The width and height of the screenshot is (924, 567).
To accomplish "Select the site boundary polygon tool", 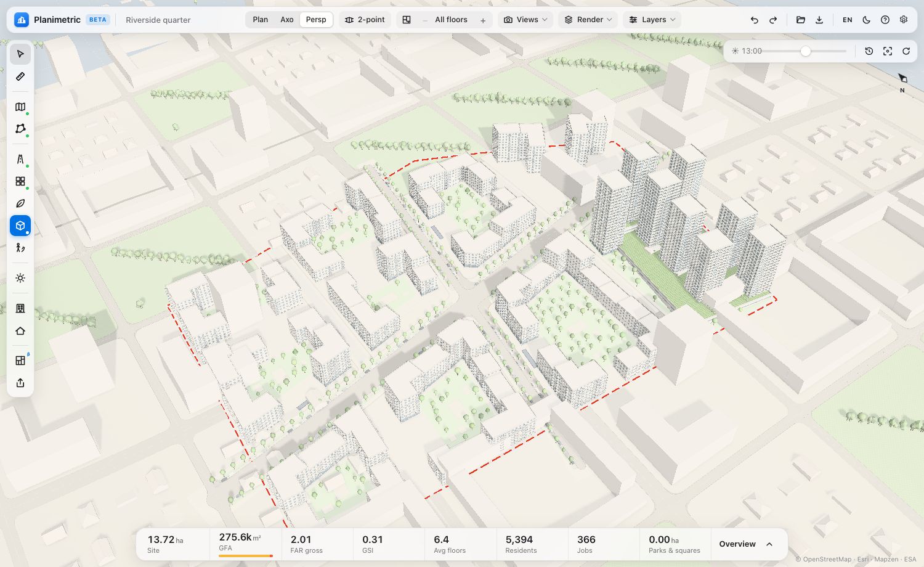I will click(20, 129).
